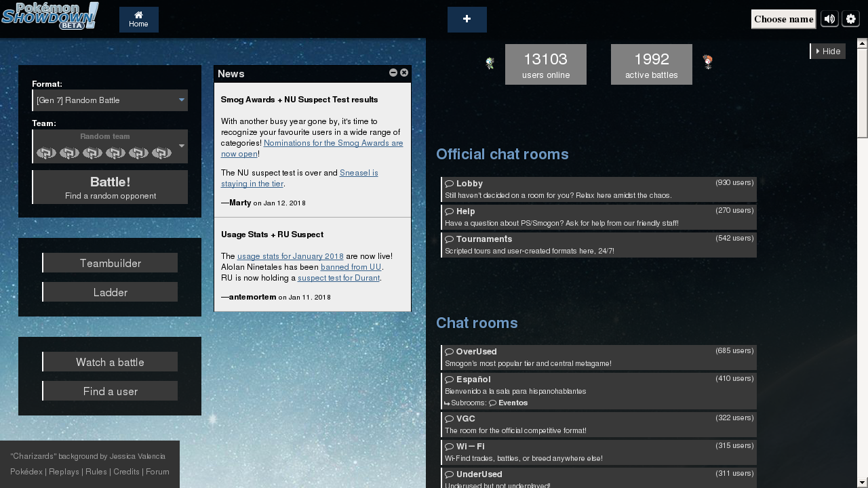The height and width of the screenshot is (488, 868).
Task: Click the Help speech bubble icon
Action: pyautogui.click(x=449, y=211)
